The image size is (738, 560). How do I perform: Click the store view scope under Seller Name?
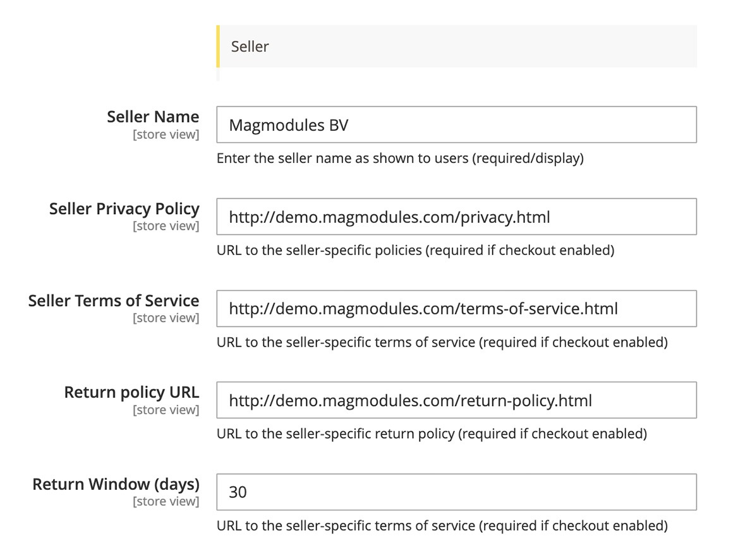point(166,134)
